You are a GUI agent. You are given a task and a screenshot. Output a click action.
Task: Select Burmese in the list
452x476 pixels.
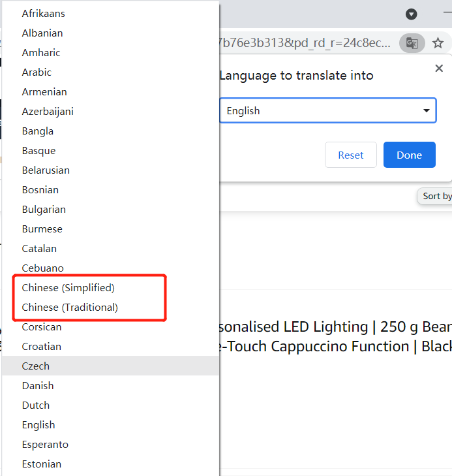click(x=110, y=229)
